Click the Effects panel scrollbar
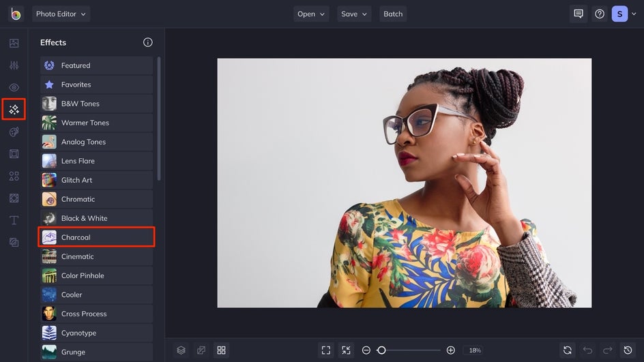 point(159,118)
